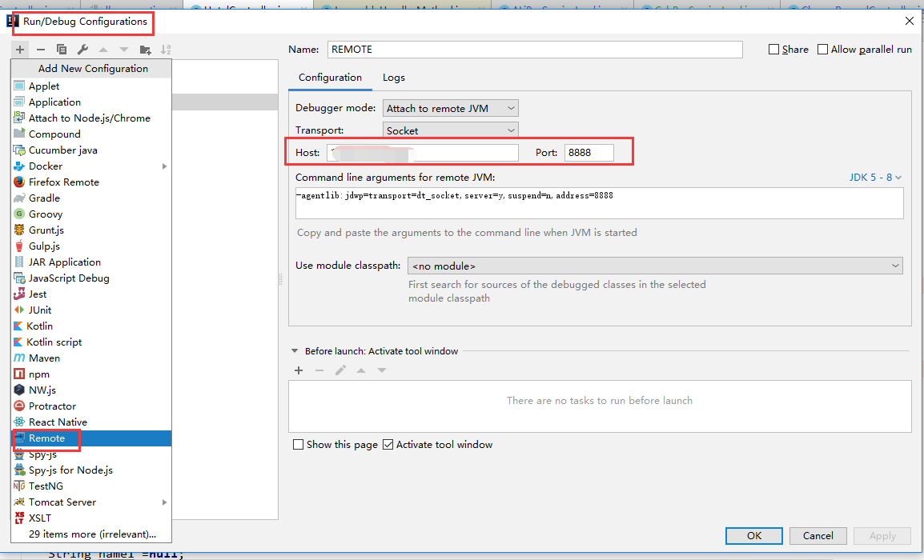The width and height of the screenshot is (924, 560).
Task: Select Grunt.js configuration type
Action: 91,230
